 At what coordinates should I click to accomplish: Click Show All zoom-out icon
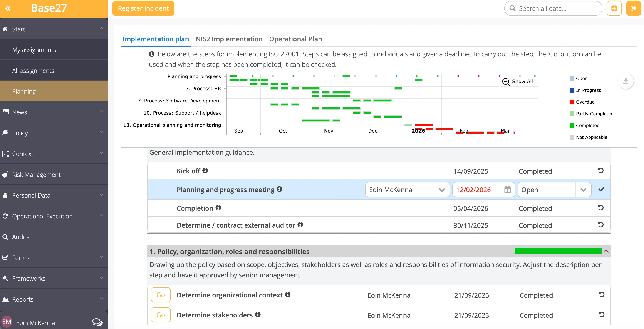506,82
